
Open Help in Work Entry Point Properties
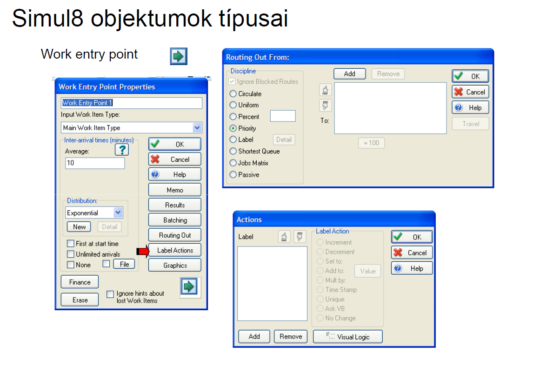(x=174, y=174)
